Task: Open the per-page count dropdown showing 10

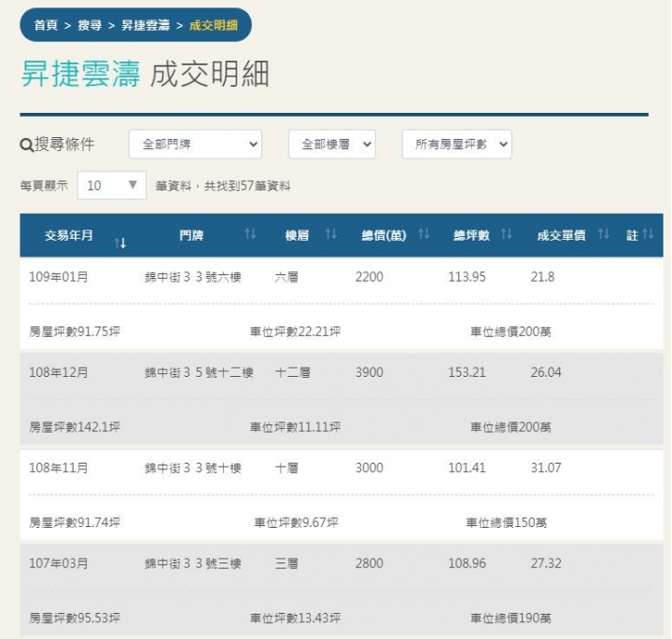Action: [x=112, y=186]
